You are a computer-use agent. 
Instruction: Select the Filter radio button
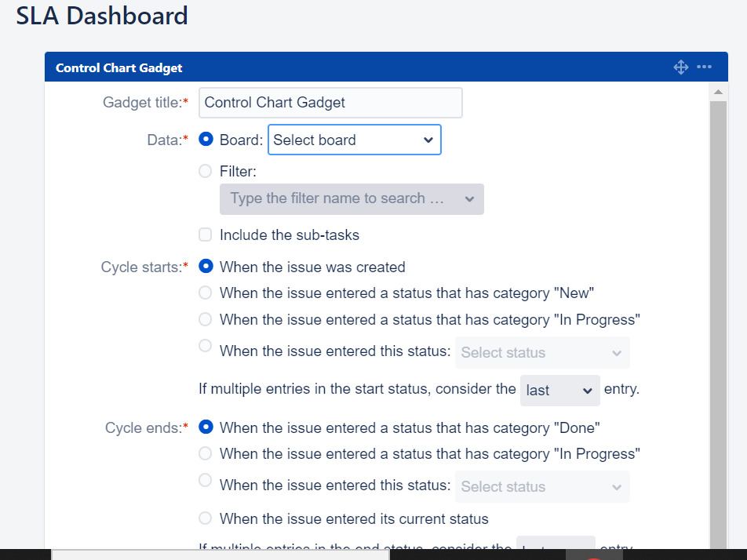(x=206, y=171)
